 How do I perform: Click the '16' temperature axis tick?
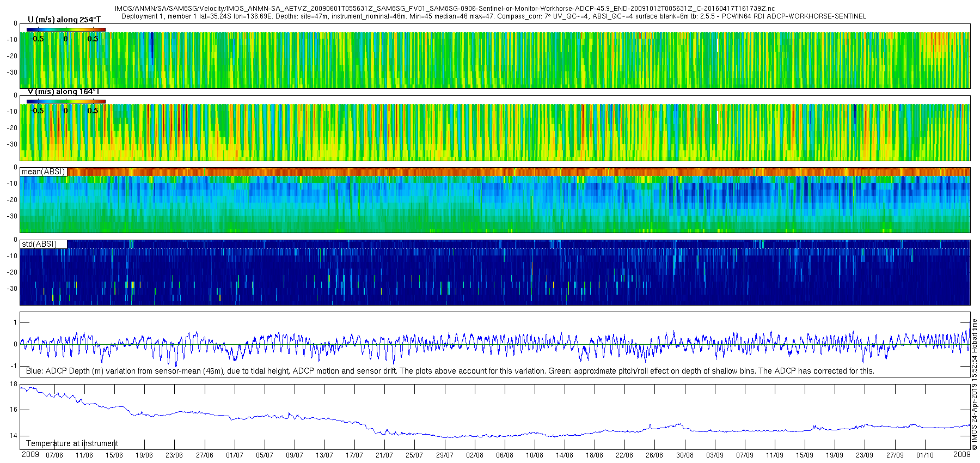click(14, 410)
